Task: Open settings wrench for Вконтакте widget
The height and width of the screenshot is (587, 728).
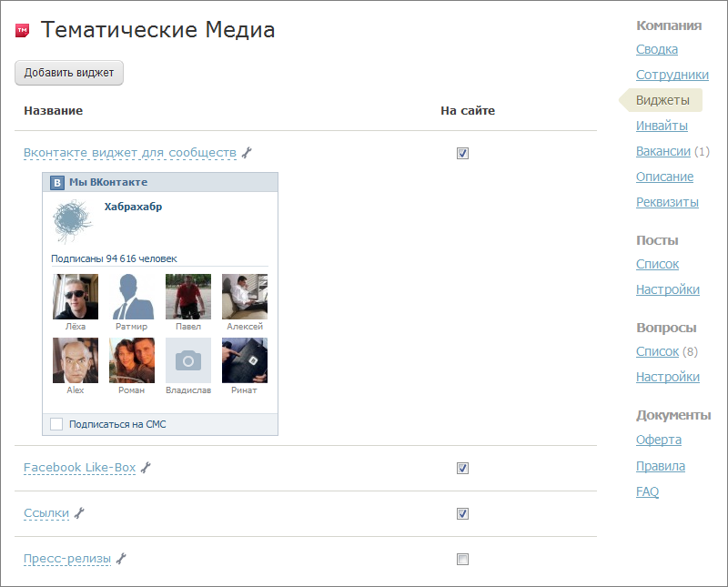Action: pos(247,154)
